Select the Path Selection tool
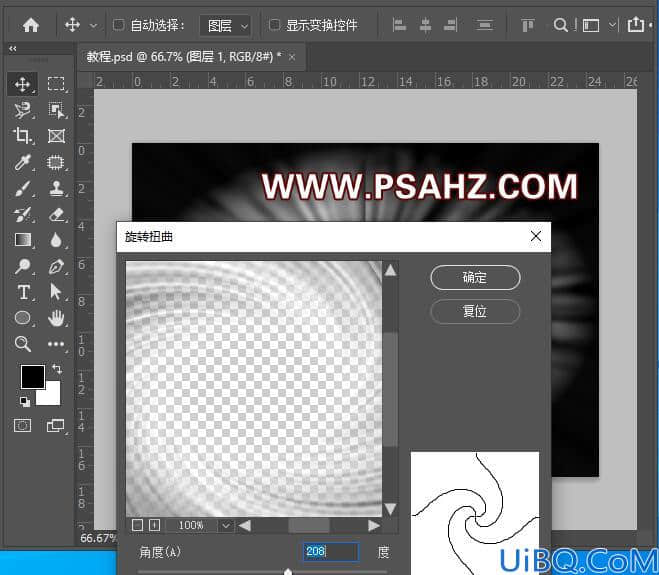 point(55,291)
